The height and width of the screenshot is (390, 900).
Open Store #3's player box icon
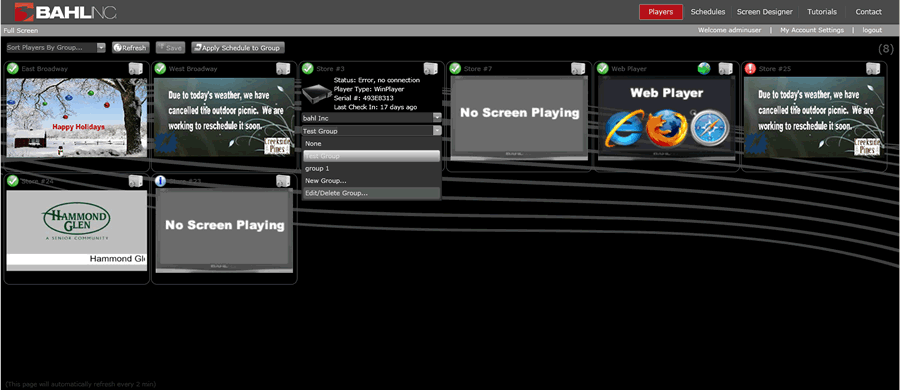430,69
